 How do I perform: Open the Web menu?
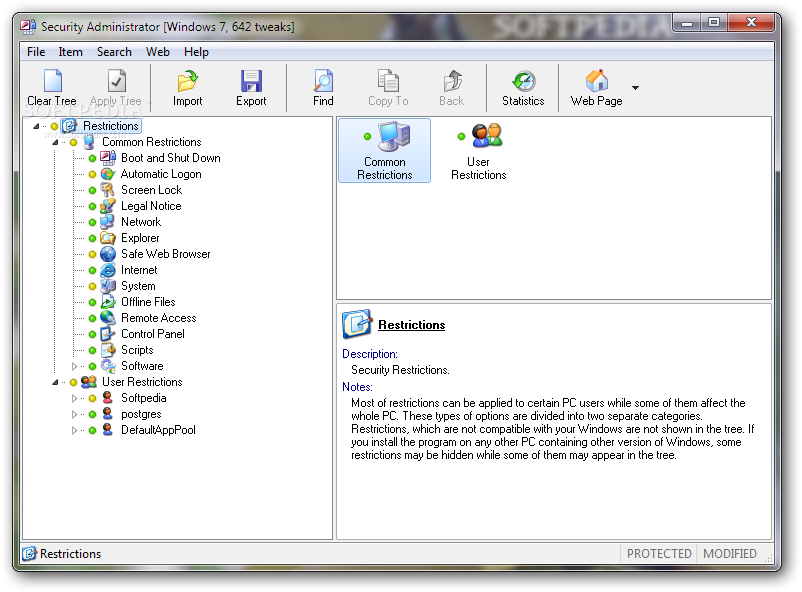[x=158, y=52]
